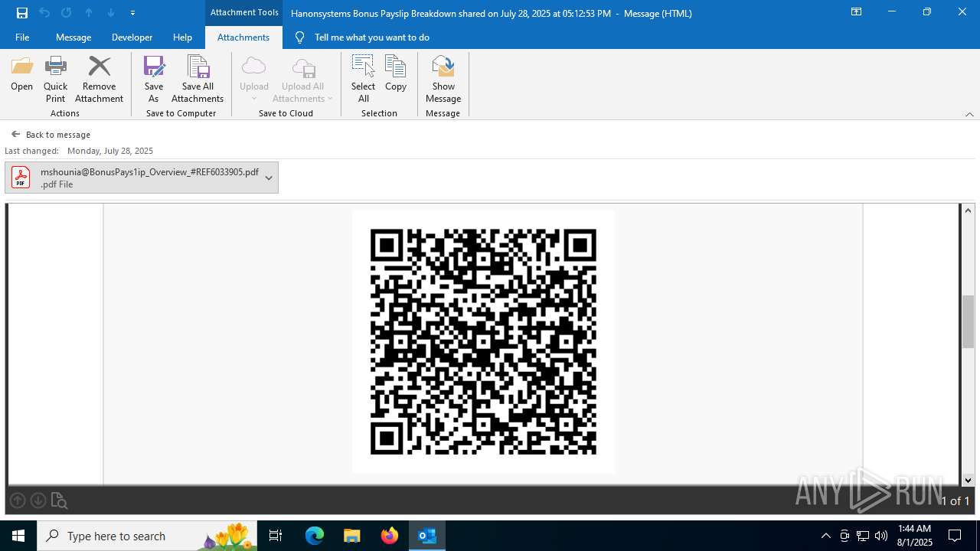Screen dimensions: 980x551
Task: Open Windows Start menu
Action: [18, 536]
